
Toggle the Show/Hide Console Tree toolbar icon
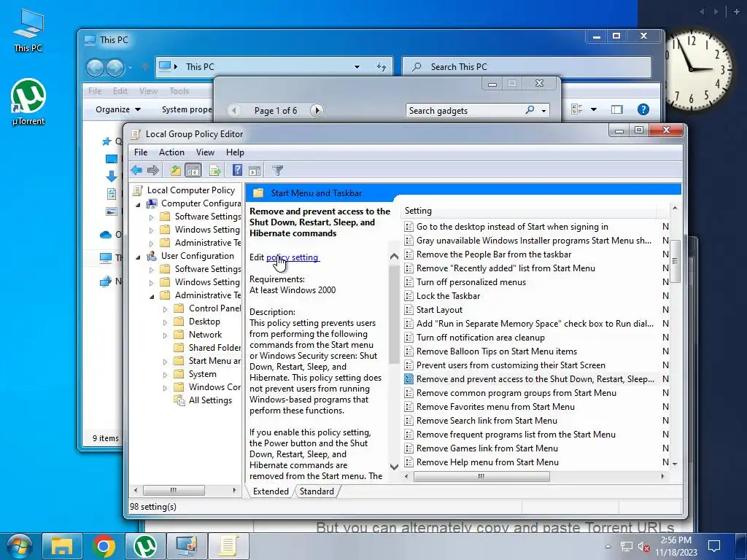pos(193,170)
